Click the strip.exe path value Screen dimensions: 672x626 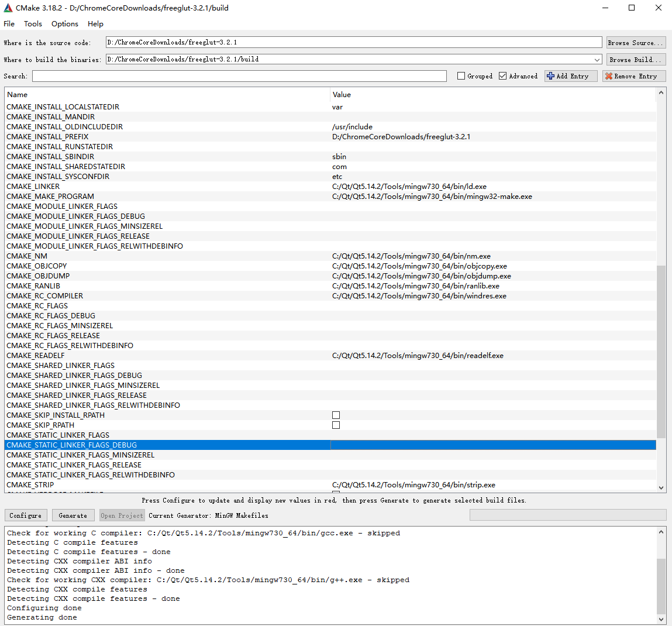[413, 484]
